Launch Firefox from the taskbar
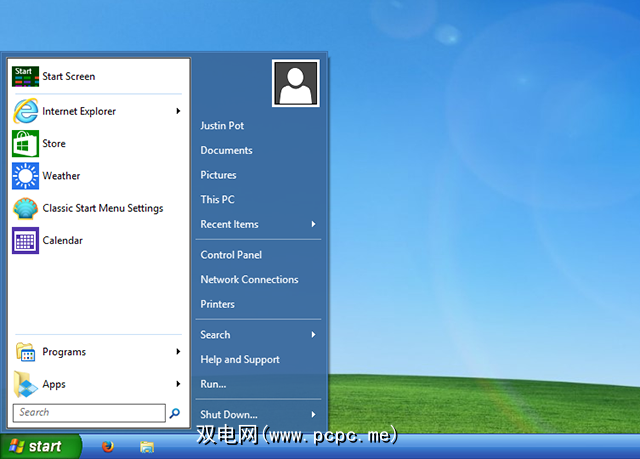Screen dimensions: 640x459 (x=108, y=446)
